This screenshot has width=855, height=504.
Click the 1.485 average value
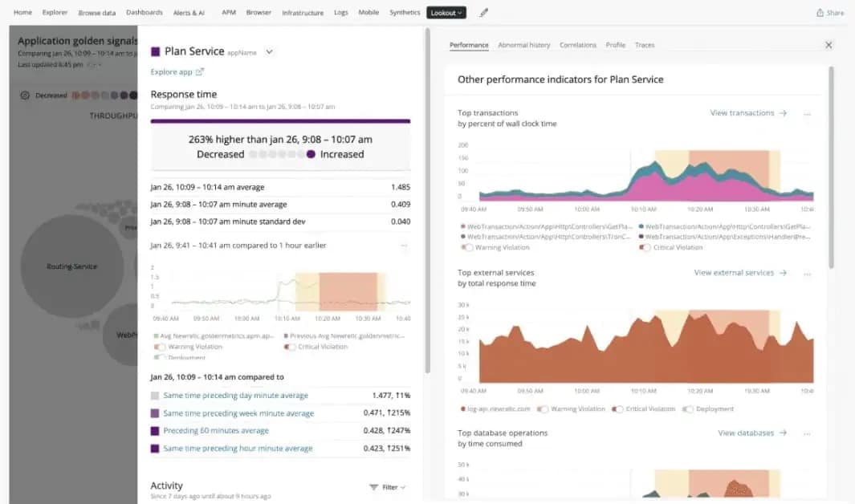[401, 187]
